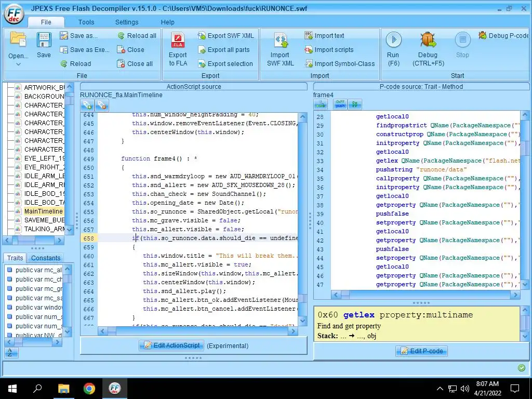Click the Edit P-code button

[x=422, y=351]
